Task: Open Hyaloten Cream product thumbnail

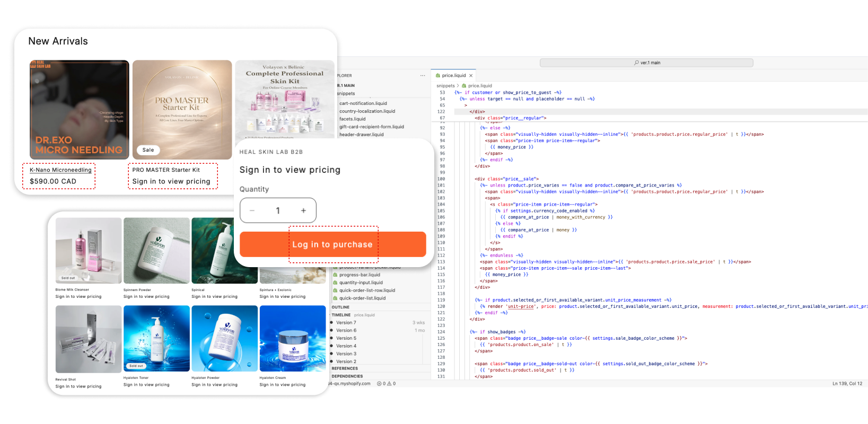Action: click(293, 339)
